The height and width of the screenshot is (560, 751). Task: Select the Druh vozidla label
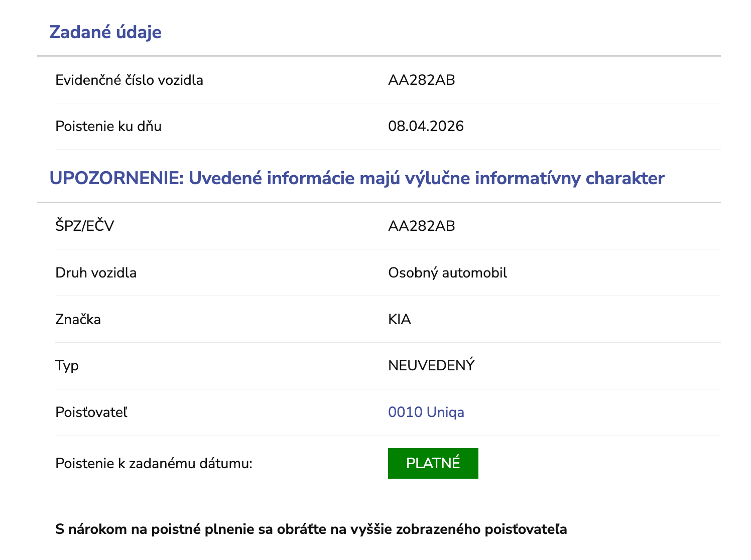(96, 272)
